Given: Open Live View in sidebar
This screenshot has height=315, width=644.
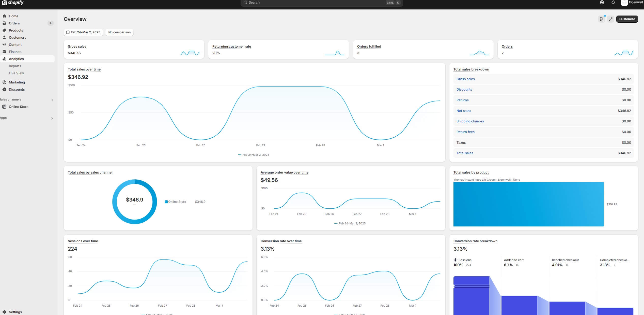Looking at the screenshot, I should coord(16,73).
